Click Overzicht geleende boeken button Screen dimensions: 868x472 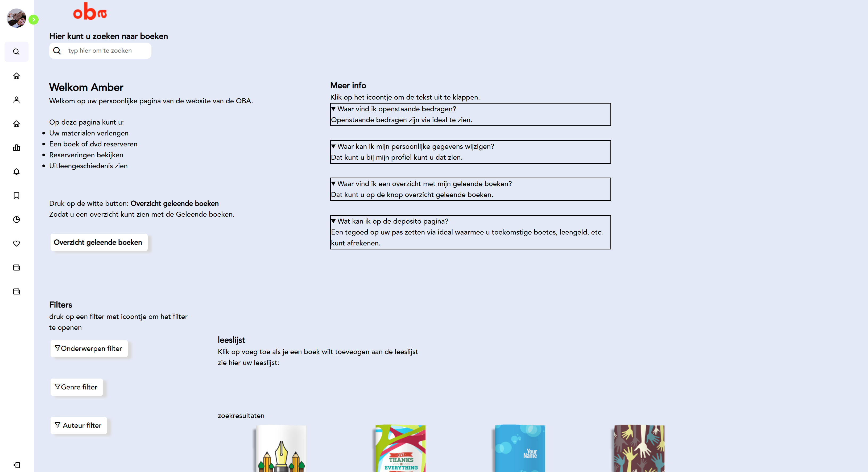pyautogui.click(x=98, y=242)
